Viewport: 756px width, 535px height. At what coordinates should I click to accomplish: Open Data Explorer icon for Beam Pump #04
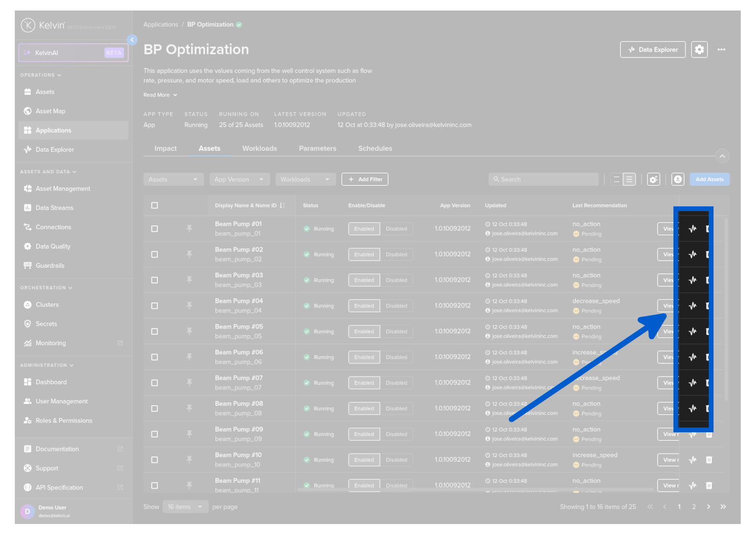click(x=693, y=306)
